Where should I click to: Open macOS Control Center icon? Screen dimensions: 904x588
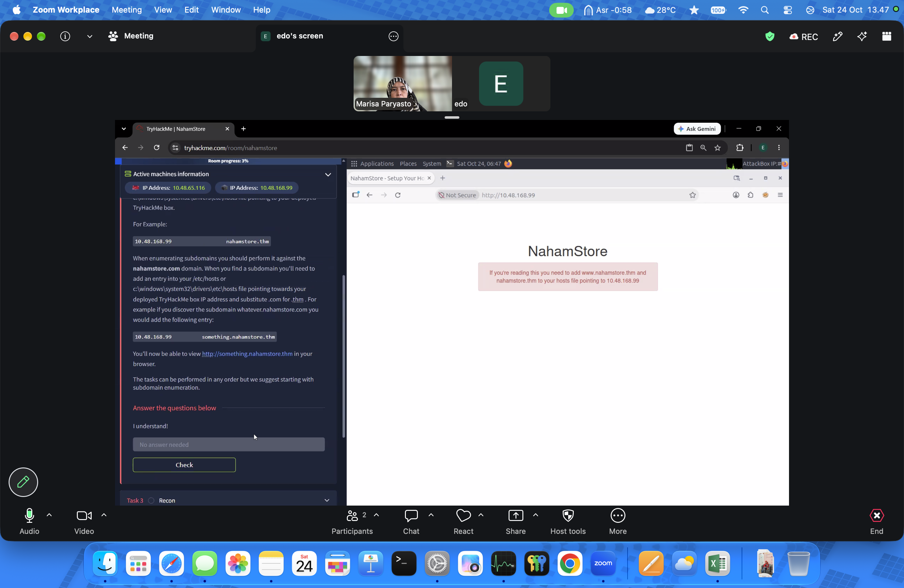click(787, 10)
